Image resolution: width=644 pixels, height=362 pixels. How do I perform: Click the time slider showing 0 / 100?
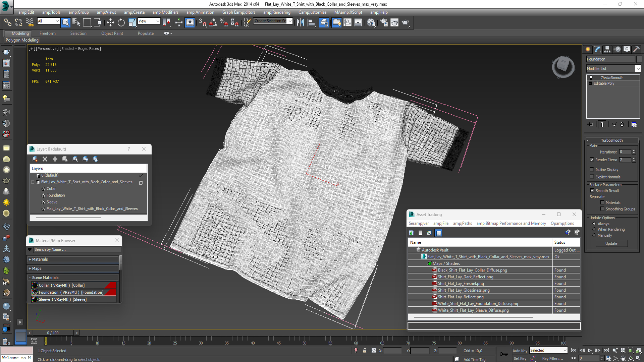53,333
